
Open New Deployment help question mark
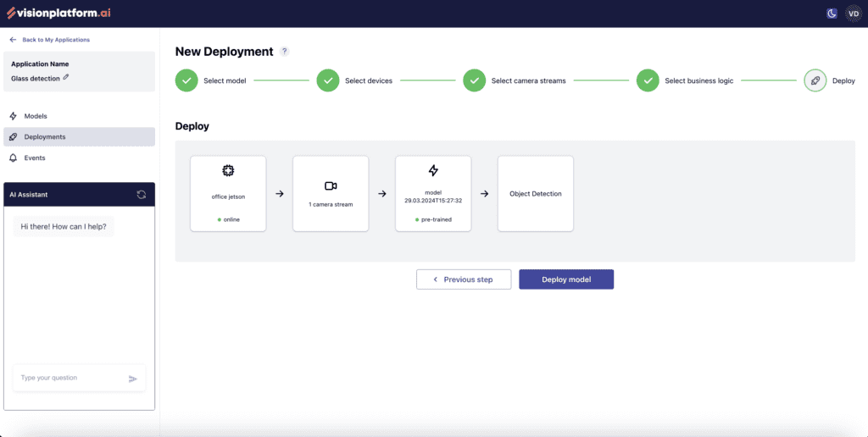(x=285, y=52)
